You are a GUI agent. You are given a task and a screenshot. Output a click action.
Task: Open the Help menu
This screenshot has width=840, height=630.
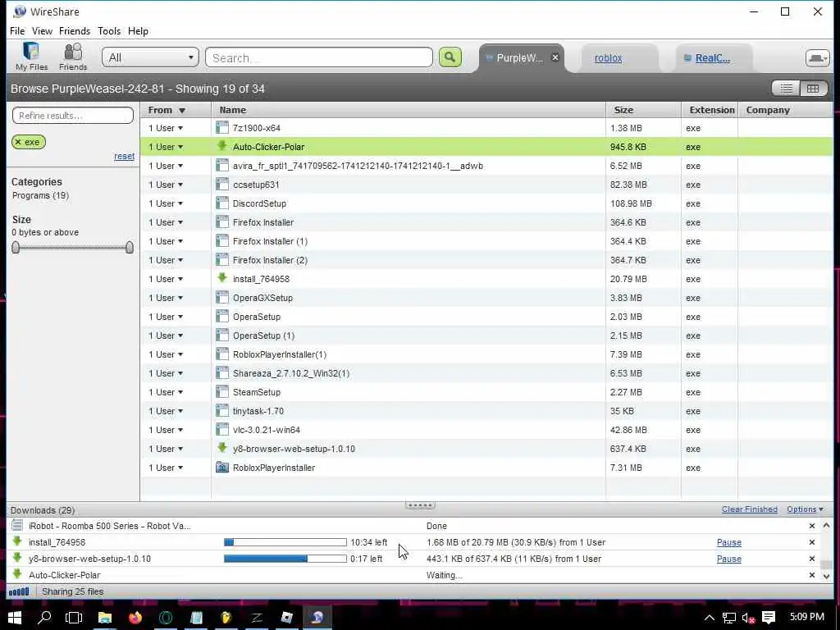tap(138, 31)
